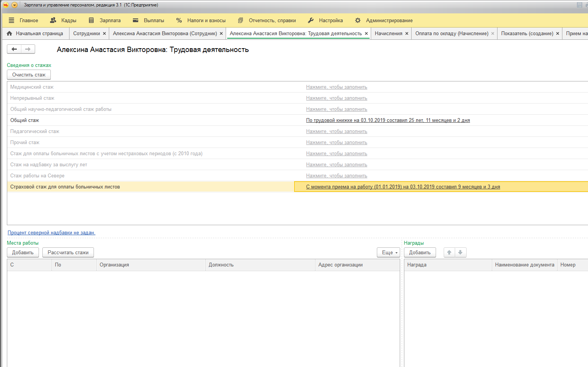Go to the Начальная страница home tab
The image size is (588, 367).
pyautogui.click(x=35, y=33)
